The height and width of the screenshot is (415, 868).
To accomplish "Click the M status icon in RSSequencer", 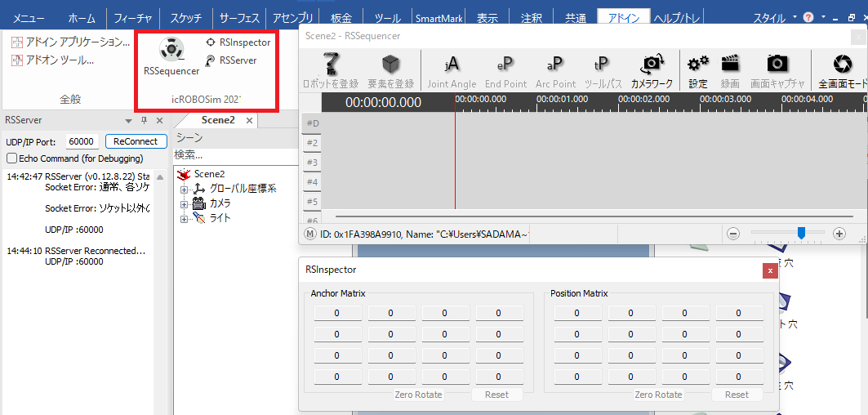I will pos(310,234).
